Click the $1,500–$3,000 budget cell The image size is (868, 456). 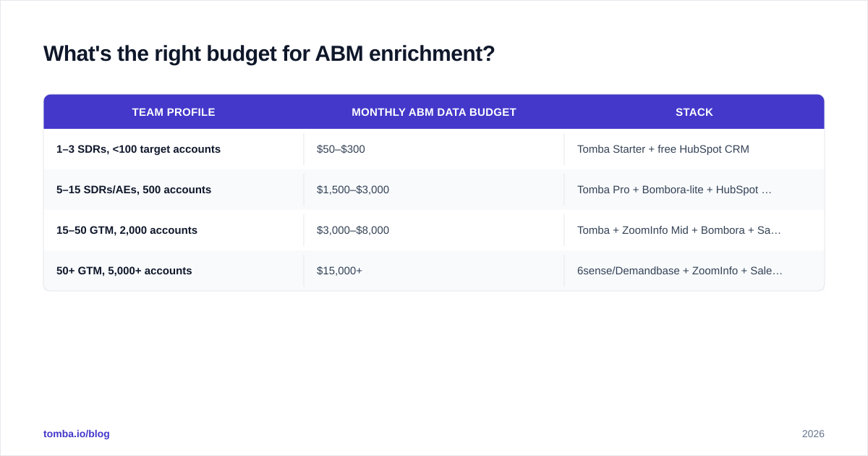point(434,190)
